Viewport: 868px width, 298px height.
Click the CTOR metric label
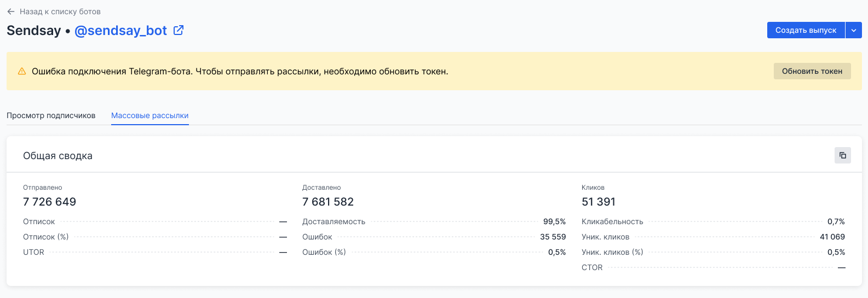[592, 267]
